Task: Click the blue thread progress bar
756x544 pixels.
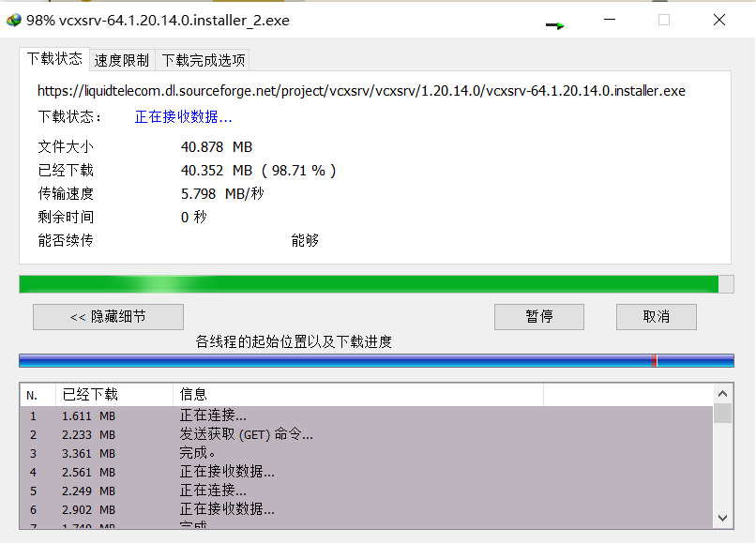Action: click(x=376, y=361)
